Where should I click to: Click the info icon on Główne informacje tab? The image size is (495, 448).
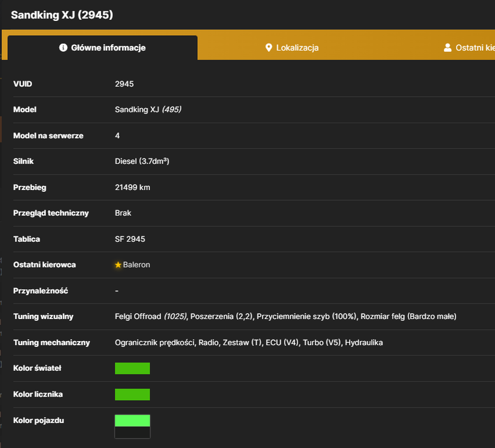[63, 48]
